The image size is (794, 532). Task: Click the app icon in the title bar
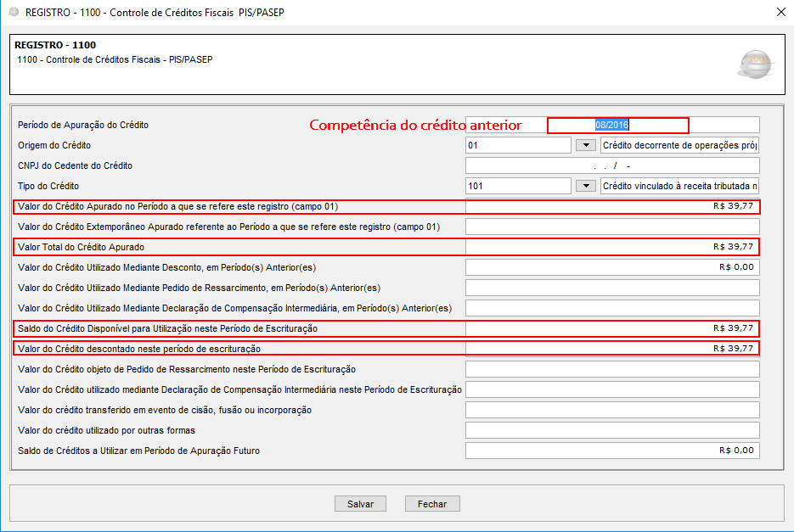click(x=13, y=12)
